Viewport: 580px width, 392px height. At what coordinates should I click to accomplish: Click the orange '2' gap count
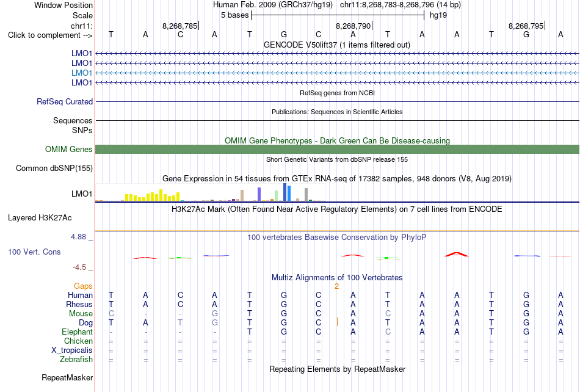[336, 286]
